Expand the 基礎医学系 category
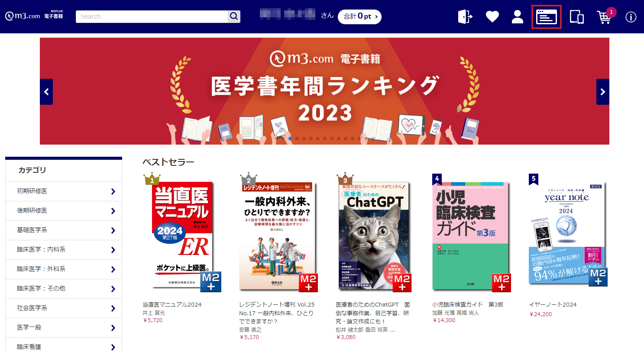This screenshot has height=352, width=644. pyautogui.click(x=64, y=230)
